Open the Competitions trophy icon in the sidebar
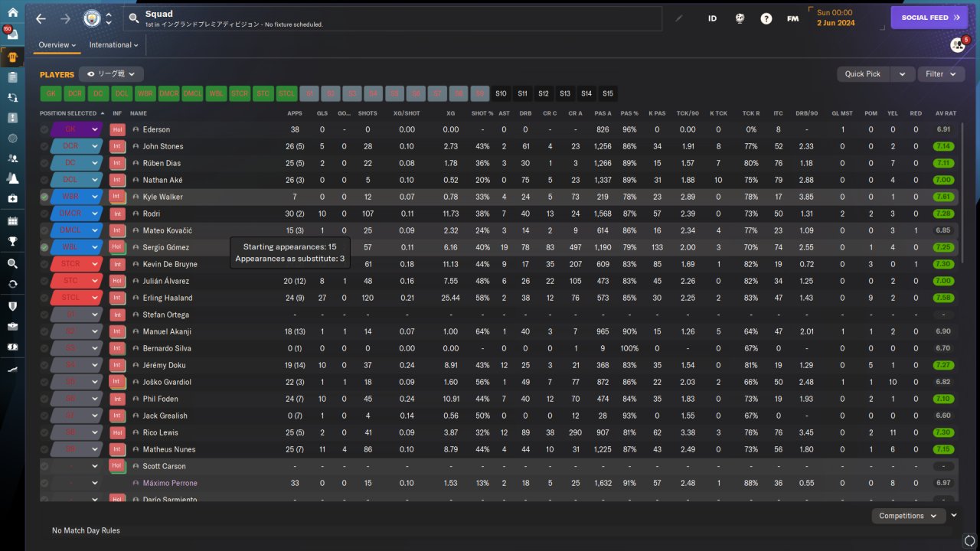 [12, 241]
